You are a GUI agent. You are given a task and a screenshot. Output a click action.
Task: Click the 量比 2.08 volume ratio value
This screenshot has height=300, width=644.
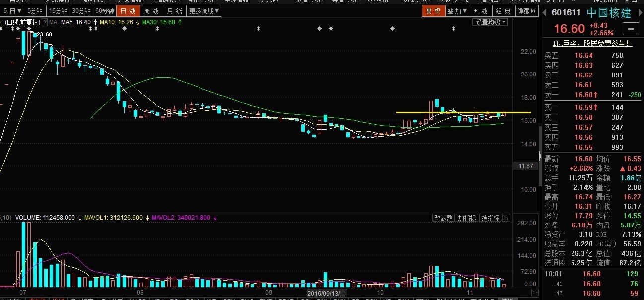pos(634,187)
